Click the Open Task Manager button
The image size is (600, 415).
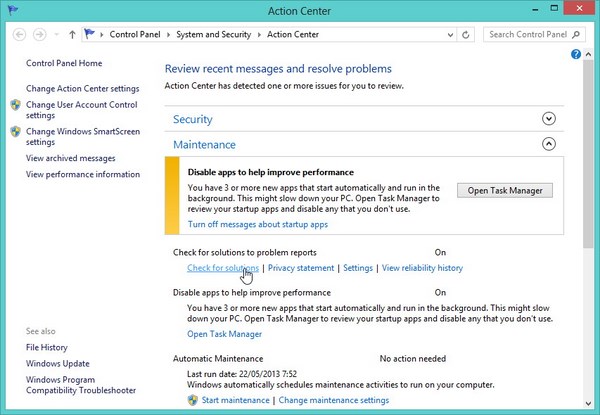(505, 190)
